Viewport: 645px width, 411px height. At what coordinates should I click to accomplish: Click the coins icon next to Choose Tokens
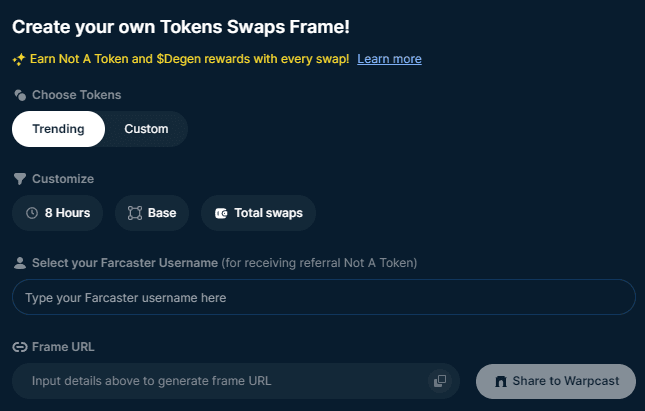20,95
